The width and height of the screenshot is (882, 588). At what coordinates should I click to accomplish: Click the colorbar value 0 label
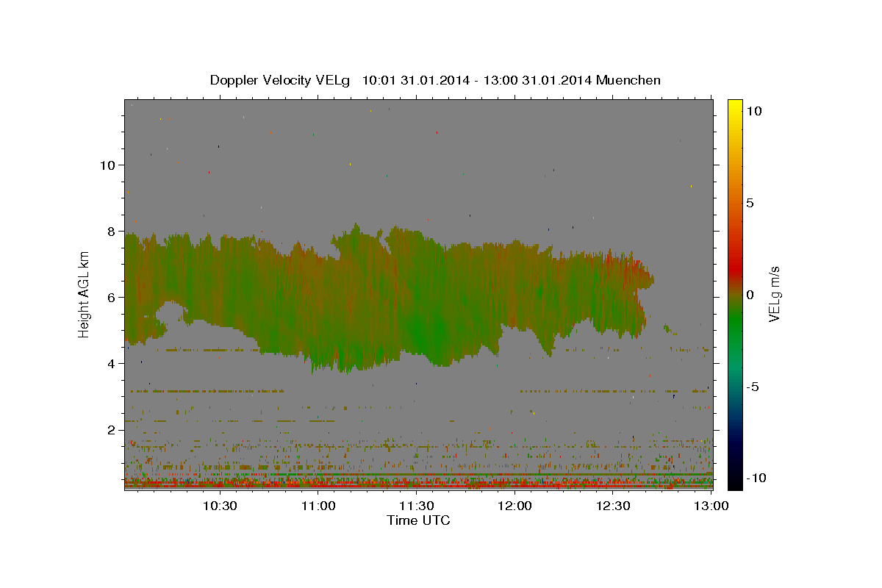[750, 295]
